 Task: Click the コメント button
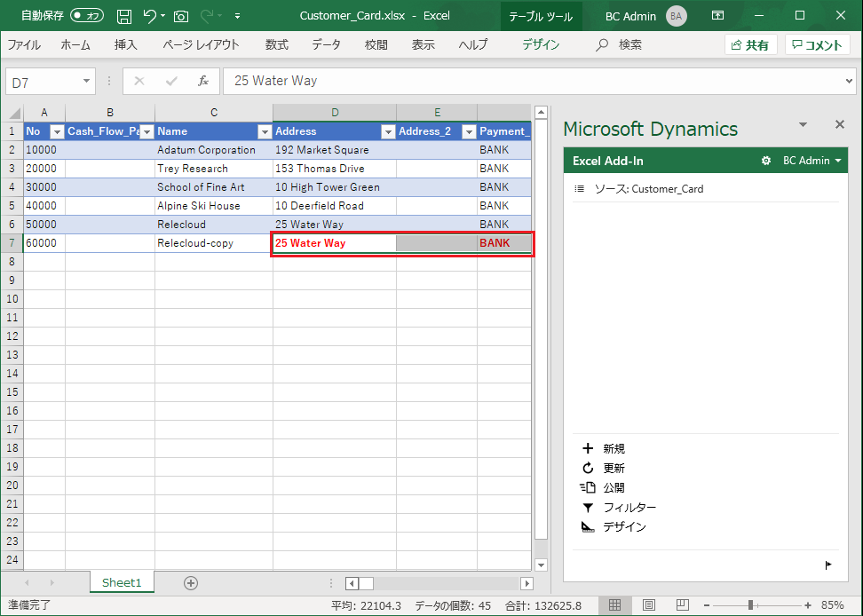(x=818, y=45)
